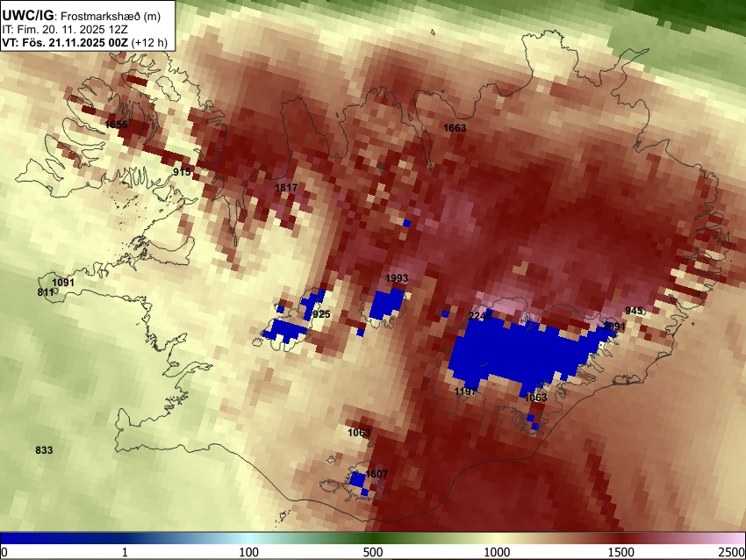The width and height of the screenshot is (746, 560).
Task: Click the 1000 tick label on the color scale
Action: 497,552
